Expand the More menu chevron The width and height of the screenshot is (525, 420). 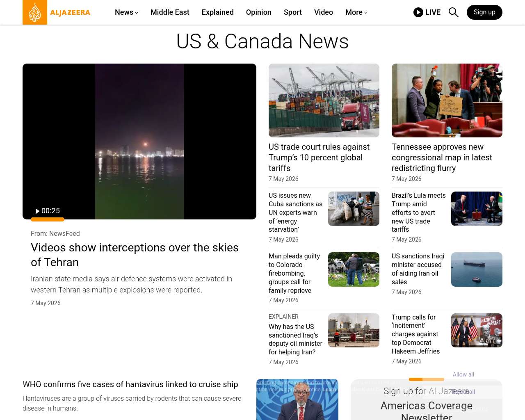[366, 13]
